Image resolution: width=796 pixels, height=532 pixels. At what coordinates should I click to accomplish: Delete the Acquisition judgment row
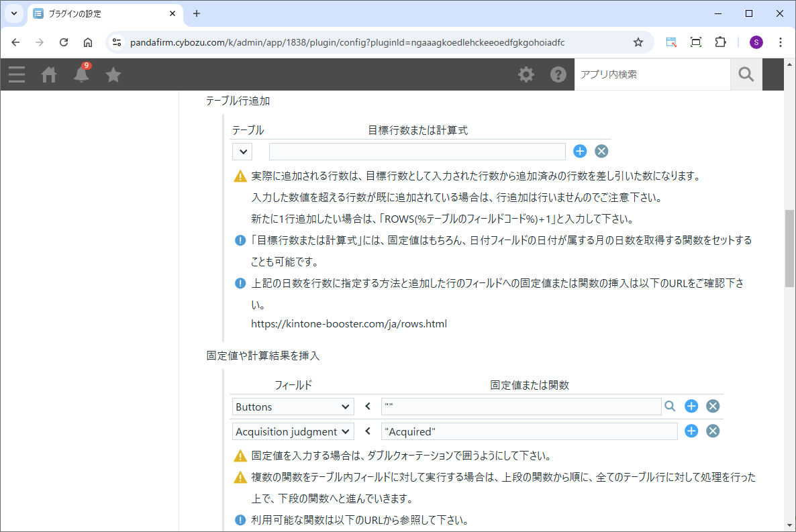713,431
